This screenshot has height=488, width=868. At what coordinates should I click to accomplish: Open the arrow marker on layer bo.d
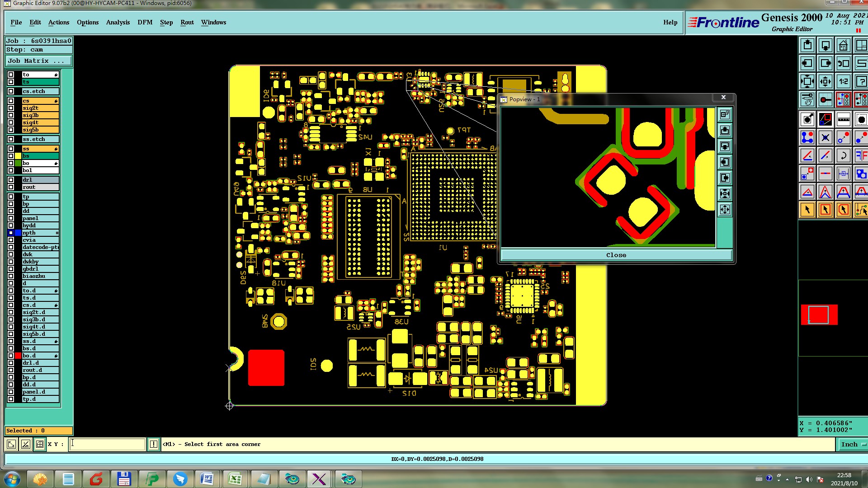click(x=56, y=356)
